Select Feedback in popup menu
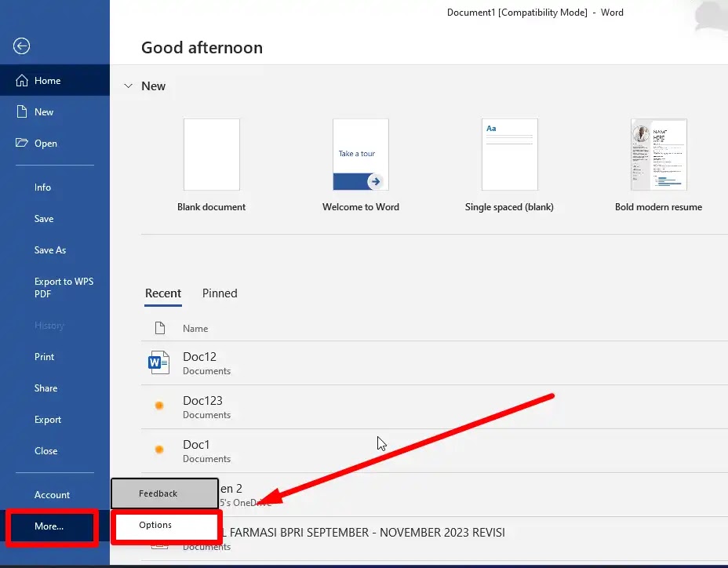 [165, 493]
